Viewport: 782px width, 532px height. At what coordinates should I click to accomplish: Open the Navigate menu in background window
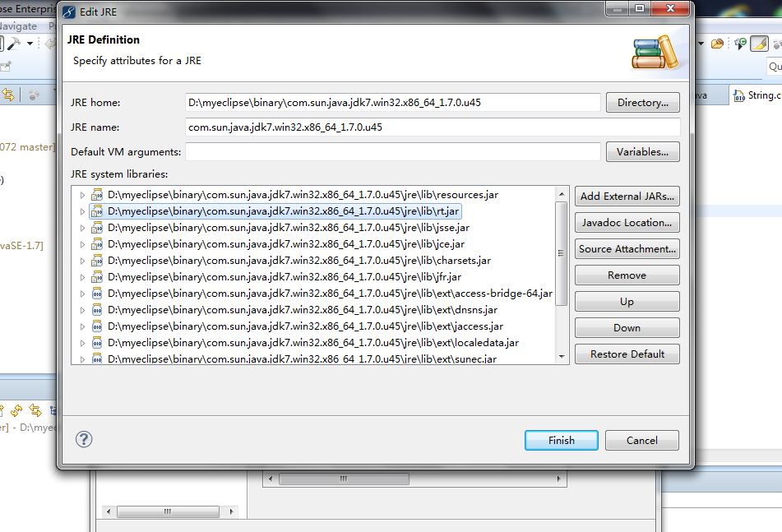(18, 26)
